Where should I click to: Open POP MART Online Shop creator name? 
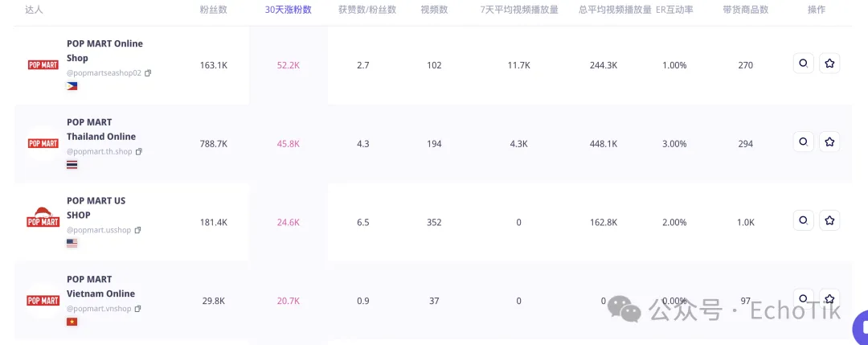(x=104, y=51)
